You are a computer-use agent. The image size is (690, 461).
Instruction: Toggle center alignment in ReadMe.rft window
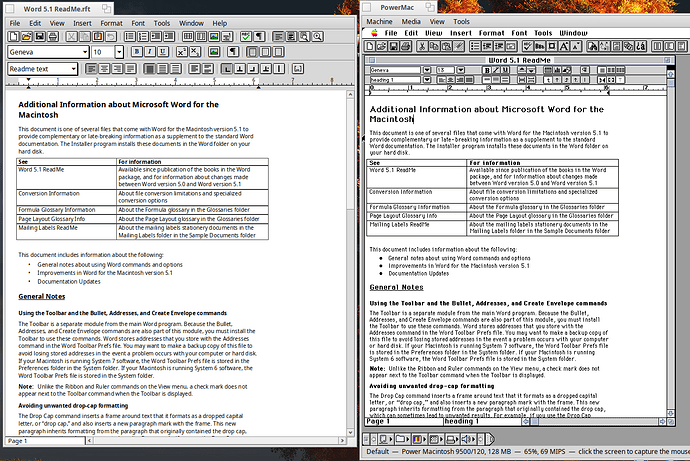(104, 69)
